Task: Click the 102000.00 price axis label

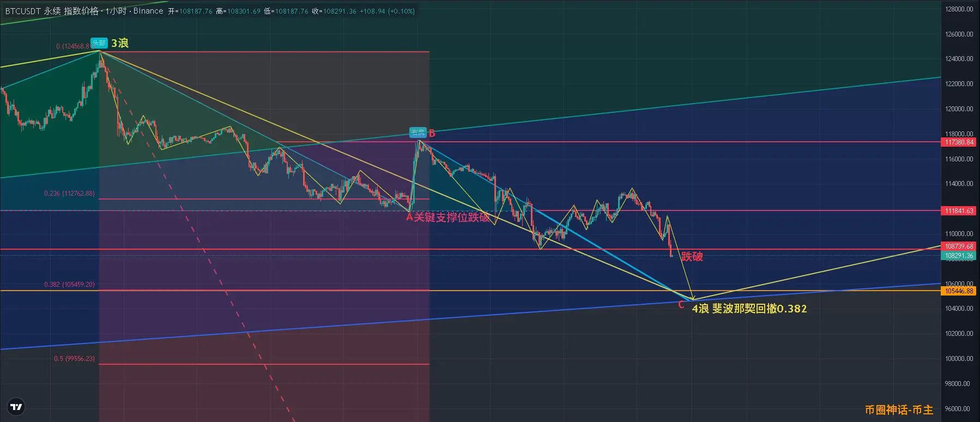Action: point(959,334)
